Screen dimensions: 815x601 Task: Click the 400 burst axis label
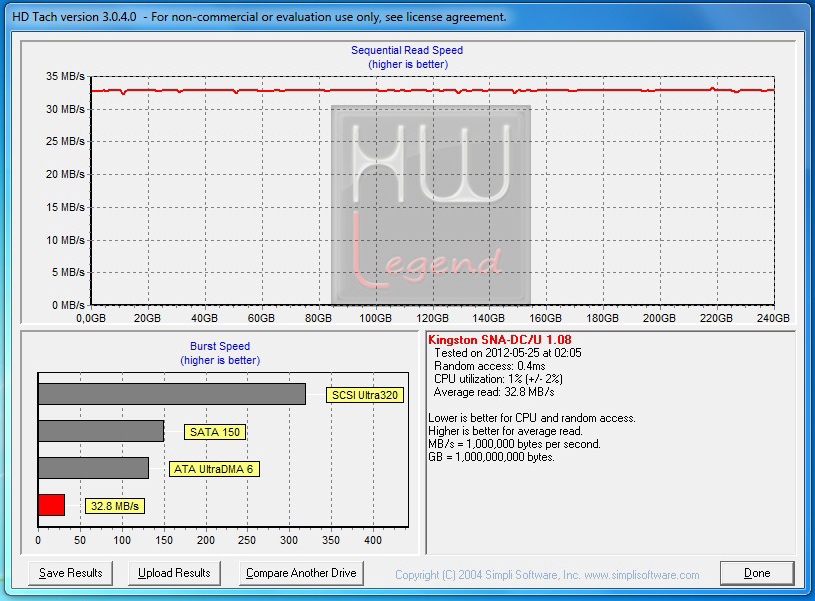[x=373, y=540]
